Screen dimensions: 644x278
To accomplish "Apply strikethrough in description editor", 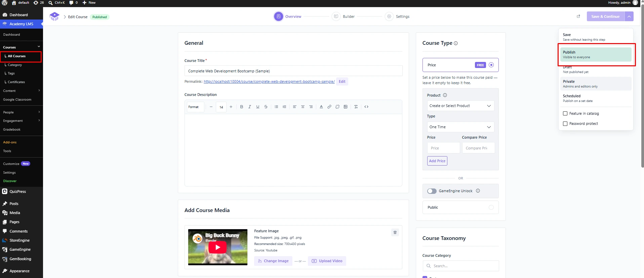I will (x=266, y=107).
